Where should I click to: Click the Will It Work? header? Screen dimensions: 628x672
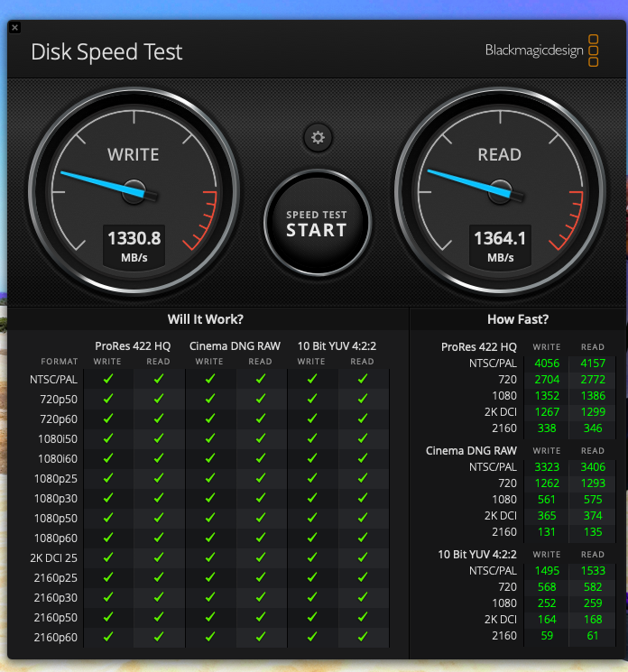[206, 319]
